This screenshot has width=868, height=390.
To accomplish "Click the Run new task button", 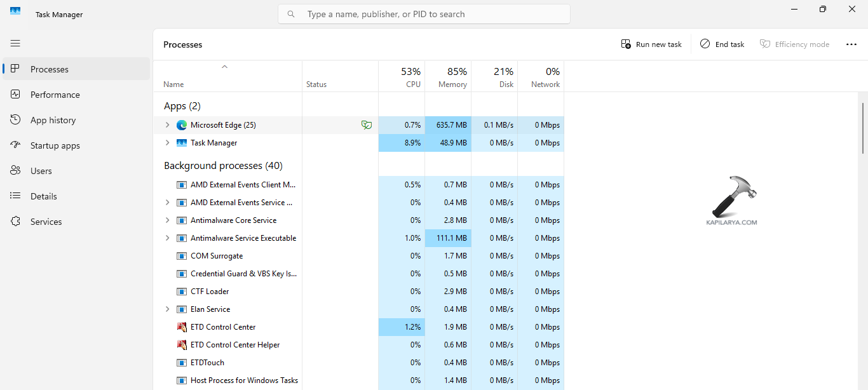I will coord(651,44).
